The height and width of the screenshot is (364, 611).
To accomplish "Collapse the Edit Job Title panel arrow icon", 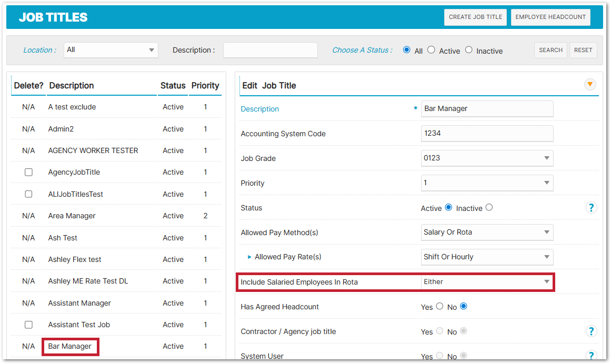I will [590, 84].
